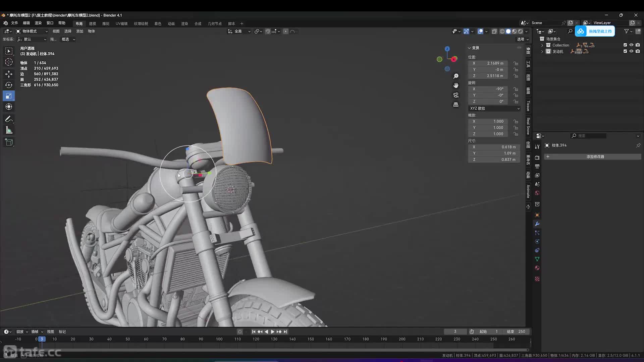Switch to material preview shading
644x362 pixels.
(514, 31)
